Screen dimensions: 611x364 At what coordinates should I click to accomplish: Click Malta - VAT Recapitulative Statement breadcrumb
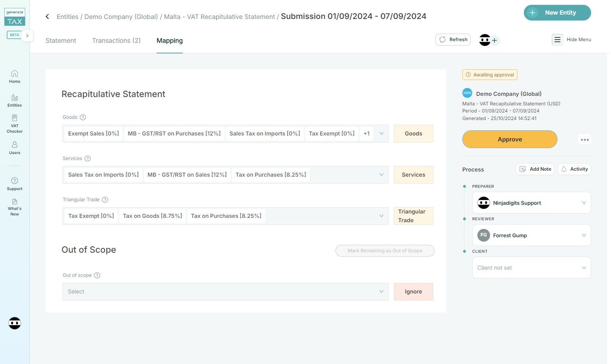coord(219,17)
